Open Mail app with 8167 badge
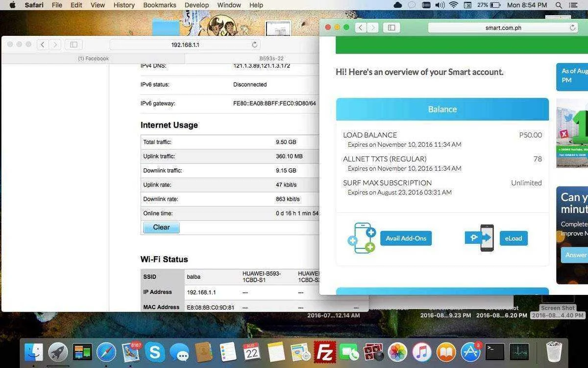The width and height of the screenshot is (588, 368). [131, 352]
